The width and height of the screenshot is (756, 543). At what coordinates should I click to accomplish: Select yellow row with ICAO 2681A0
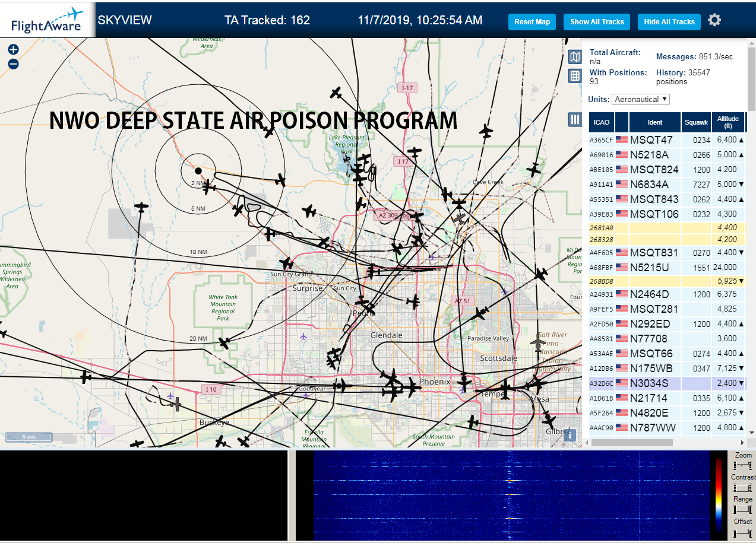click(666, 228)
